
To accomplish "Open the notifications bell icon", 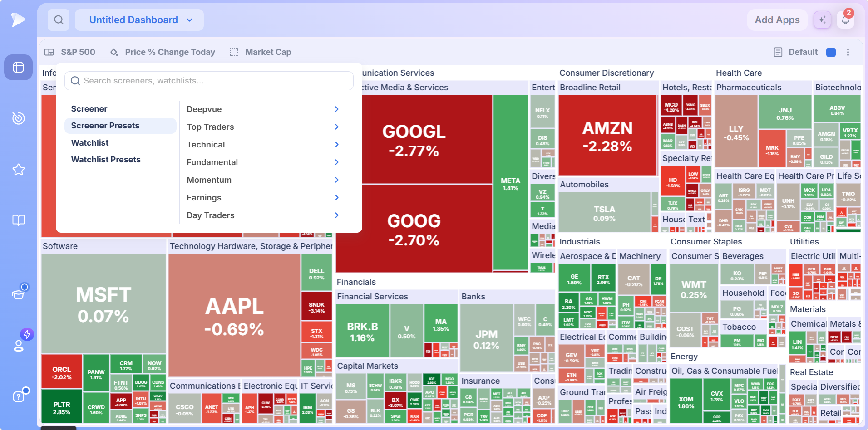I will click(845, 20).
